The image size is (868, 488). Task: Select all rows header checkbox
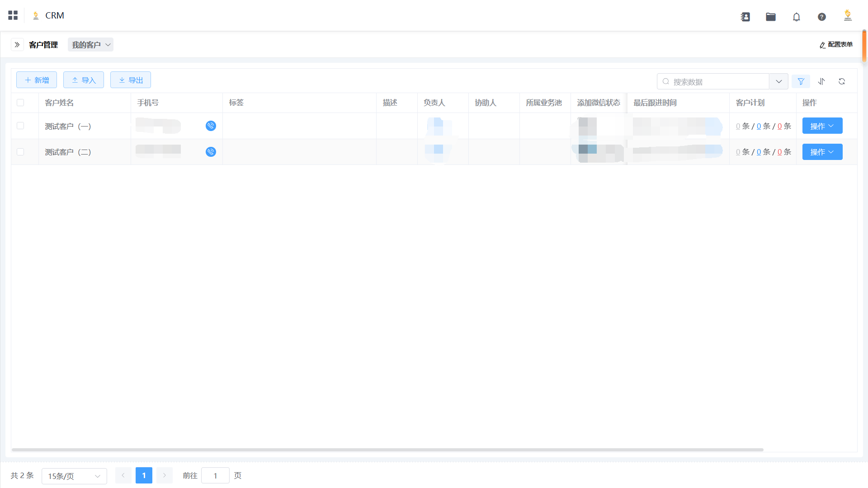pos(20,103)
